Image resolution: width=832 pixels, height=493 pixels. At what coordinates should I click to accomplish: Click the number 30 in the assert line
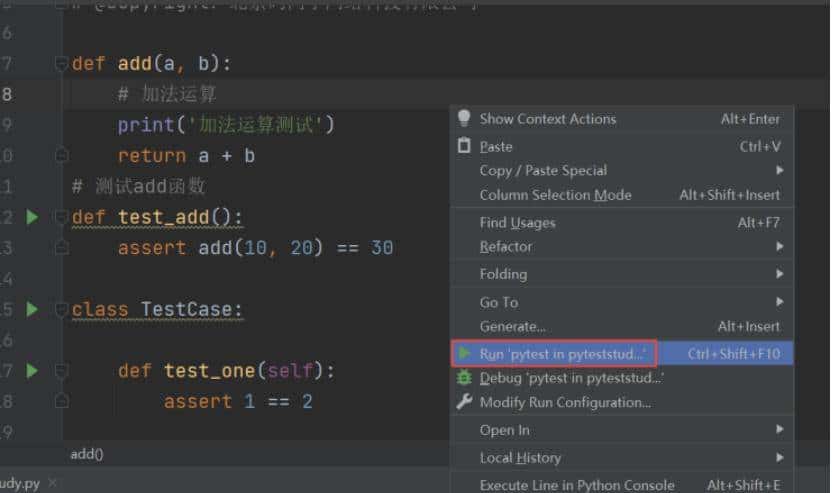click(x=382, y=248)
